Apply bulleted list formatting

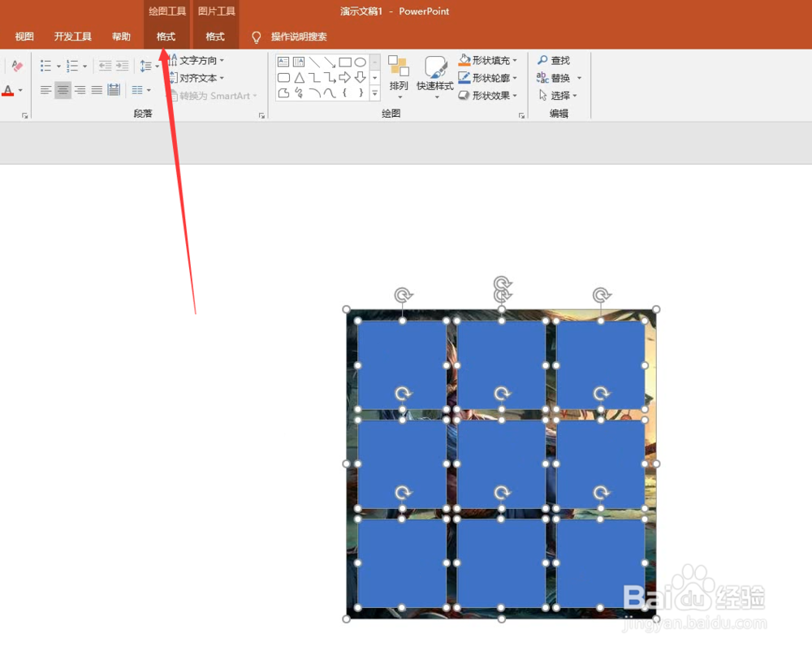click(x=45, y=66)
